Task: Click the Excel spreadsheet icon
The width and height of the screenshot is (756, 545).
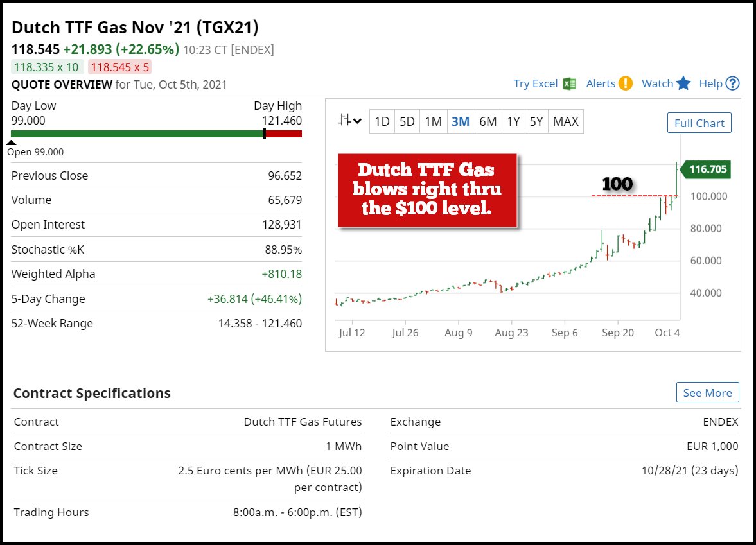Action: 568,83
